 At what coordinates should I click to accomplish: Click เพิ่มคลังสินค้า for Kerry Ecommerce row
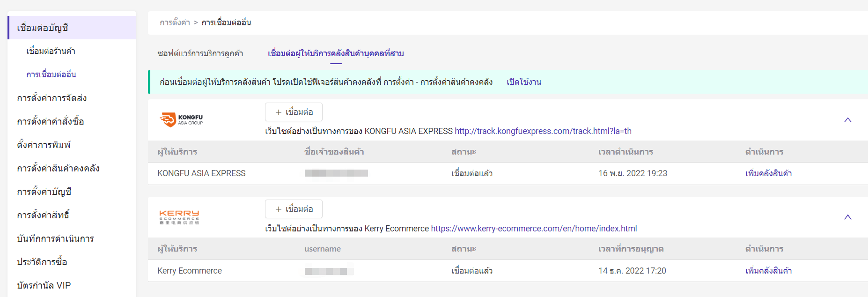click(768, 271)
